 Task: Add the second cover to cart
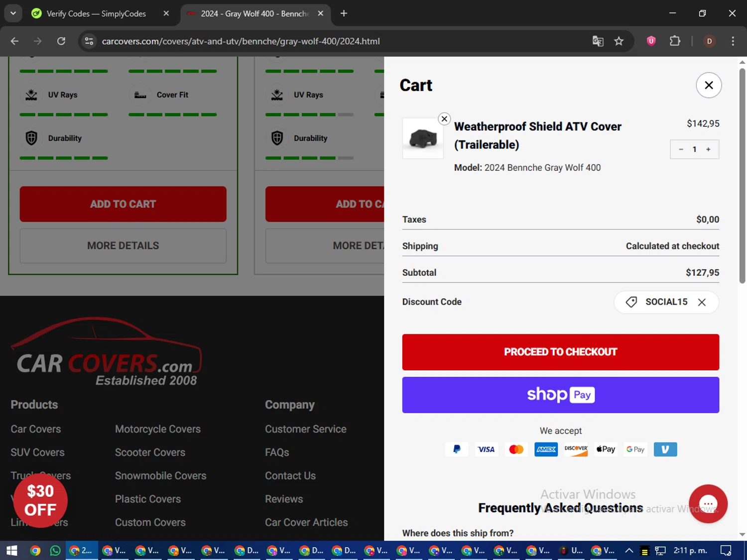[x=325, y=204]
